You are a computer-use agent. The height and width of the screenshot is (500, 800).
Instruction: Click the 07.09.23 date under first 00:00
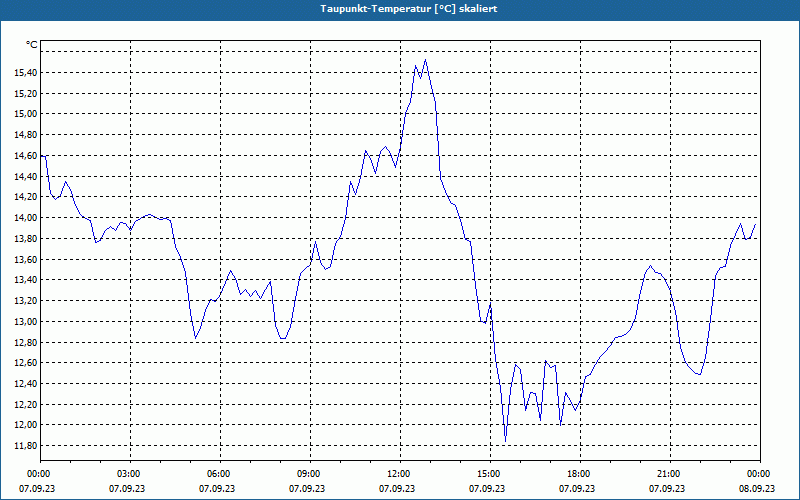[37, 488]
